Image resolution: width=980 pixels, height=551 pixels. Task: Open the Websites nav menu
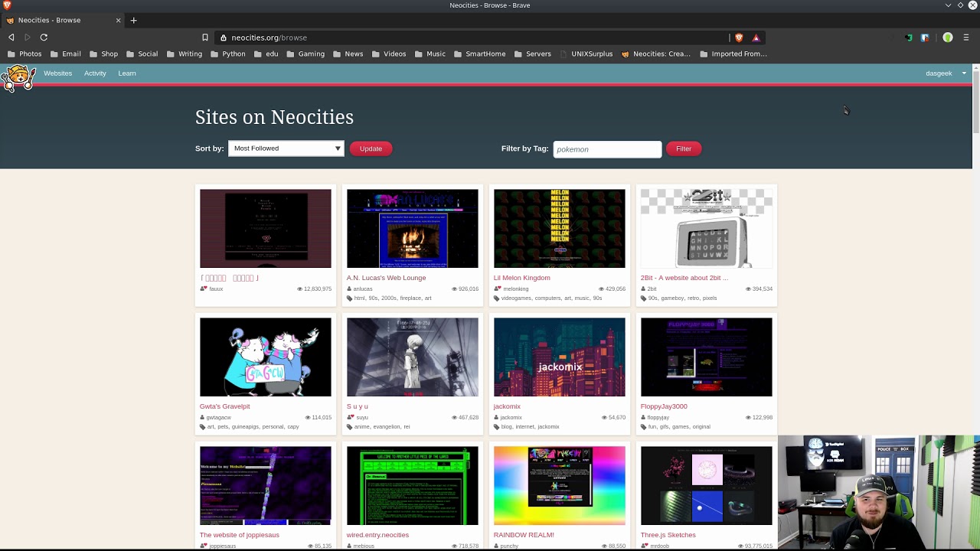(57, 73)
